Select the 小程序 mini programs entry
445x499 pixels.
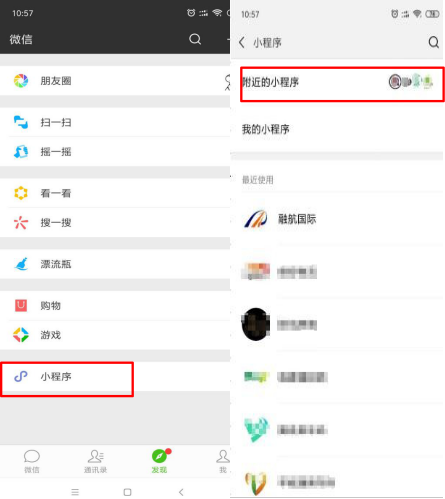(x=67, y=379)
